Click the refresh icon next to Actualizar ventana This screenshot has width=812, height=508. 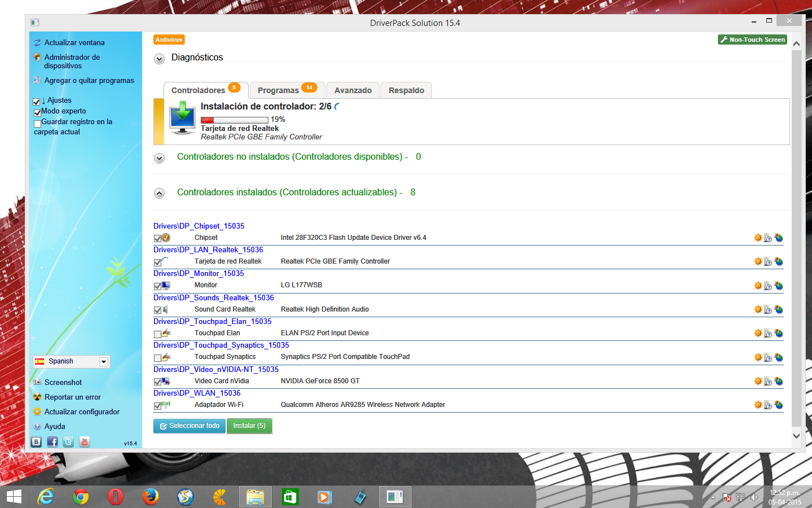click(x=37, y=43)
